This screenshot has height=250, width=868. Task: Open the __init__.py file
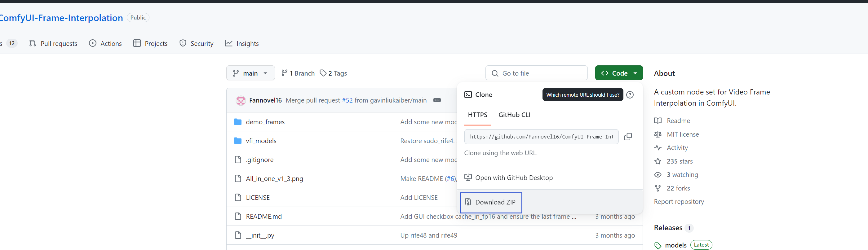[260, 235]
